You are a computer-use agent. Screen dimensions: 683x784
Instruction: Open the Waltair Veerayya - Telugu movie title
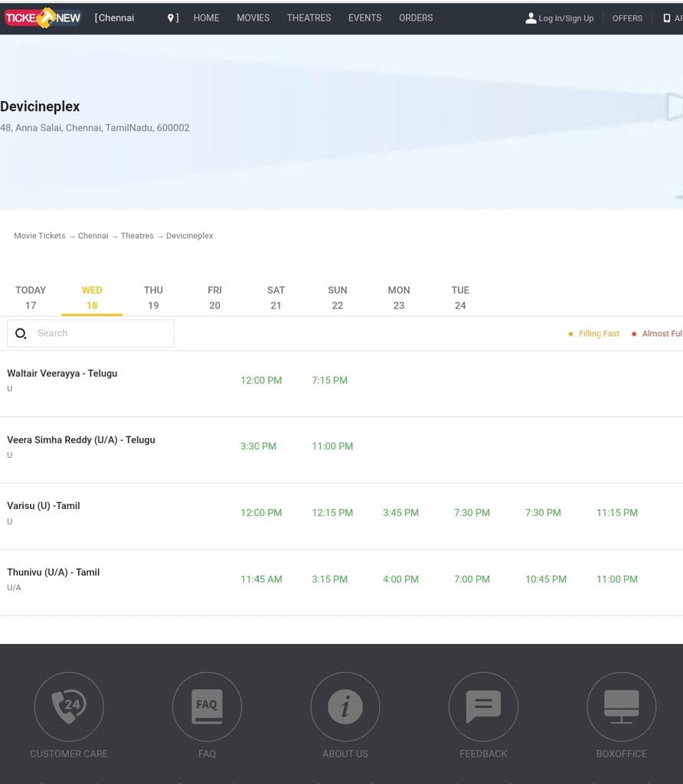click(x=62, y=374)
